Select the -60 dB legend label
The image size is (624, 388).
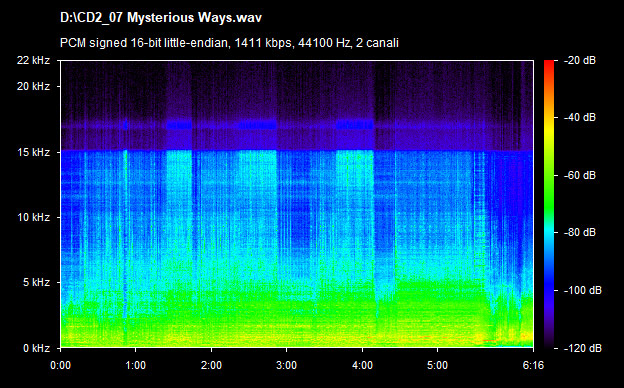click(580, 175)
